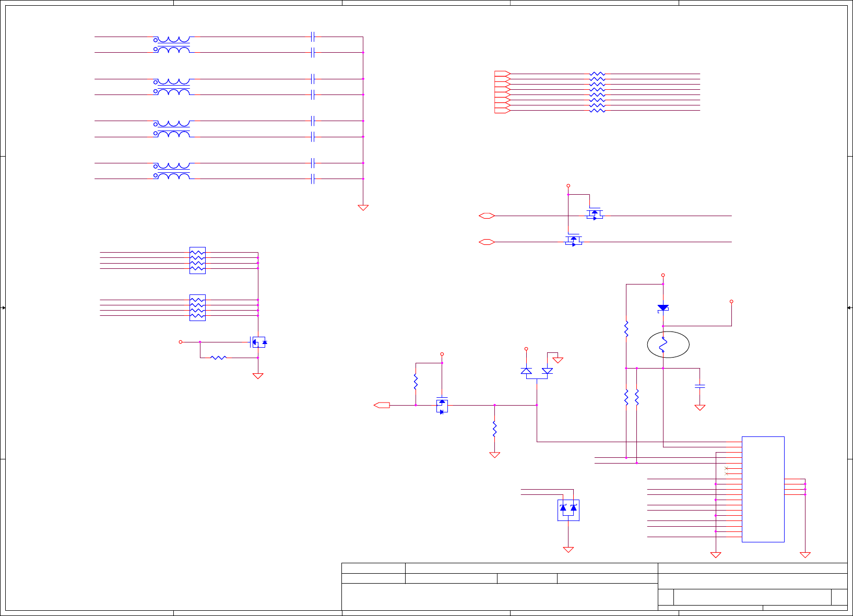Click the small ground symbol beside the clamp diodes

[558, 360]
